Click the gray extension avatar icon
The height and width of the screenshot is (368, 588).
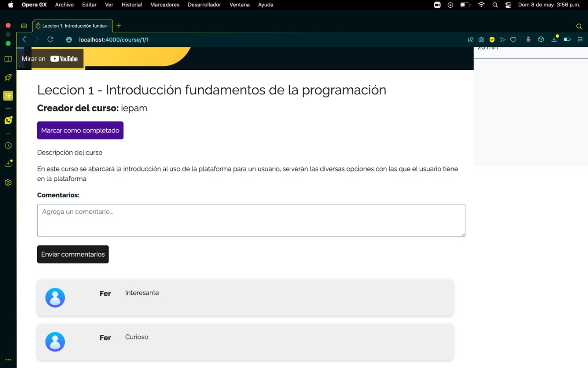[x=528, y=40]
